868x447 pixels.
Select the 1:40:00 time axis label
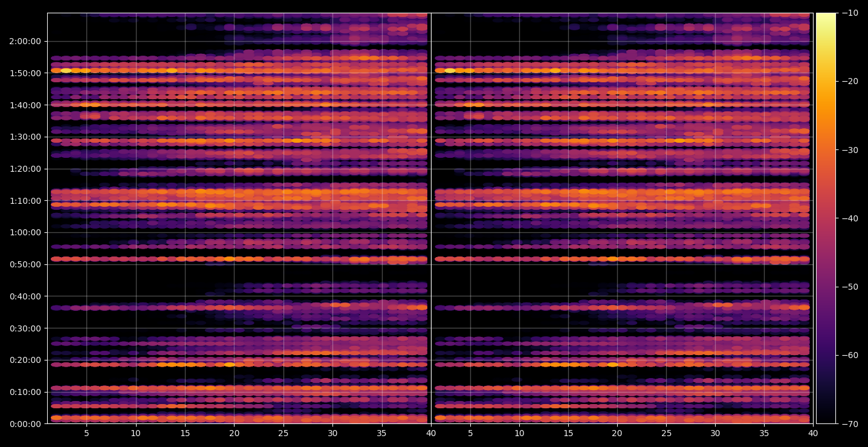25,105
